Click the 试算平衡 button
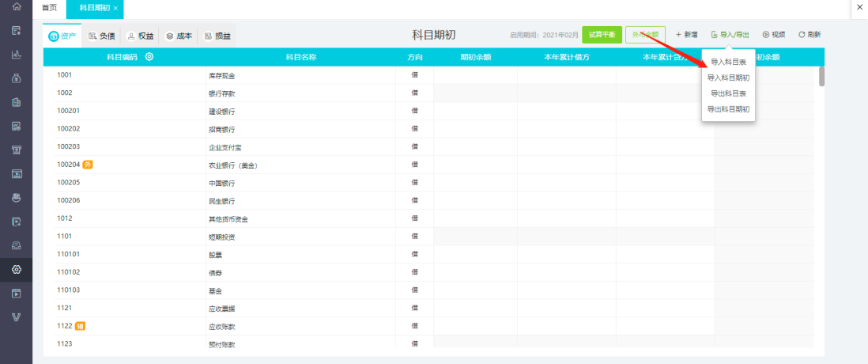The image size is (868, 364). tap(602, 34)
